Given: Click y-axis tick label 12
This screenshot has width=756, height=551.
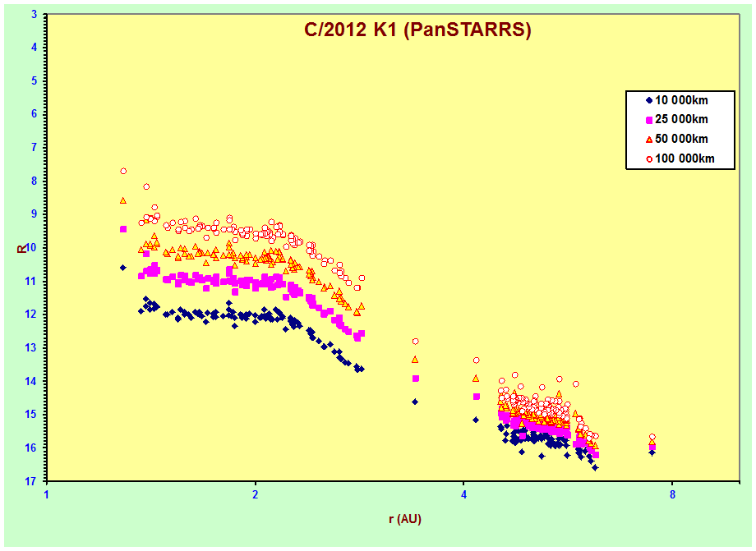Looking at the screenshot, I should [32, 315].
